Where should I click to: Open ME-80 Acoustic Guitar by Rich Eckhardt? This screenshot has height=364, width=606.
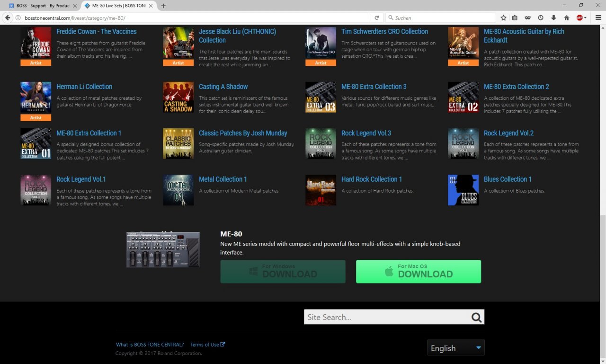(x=524, y=36)
